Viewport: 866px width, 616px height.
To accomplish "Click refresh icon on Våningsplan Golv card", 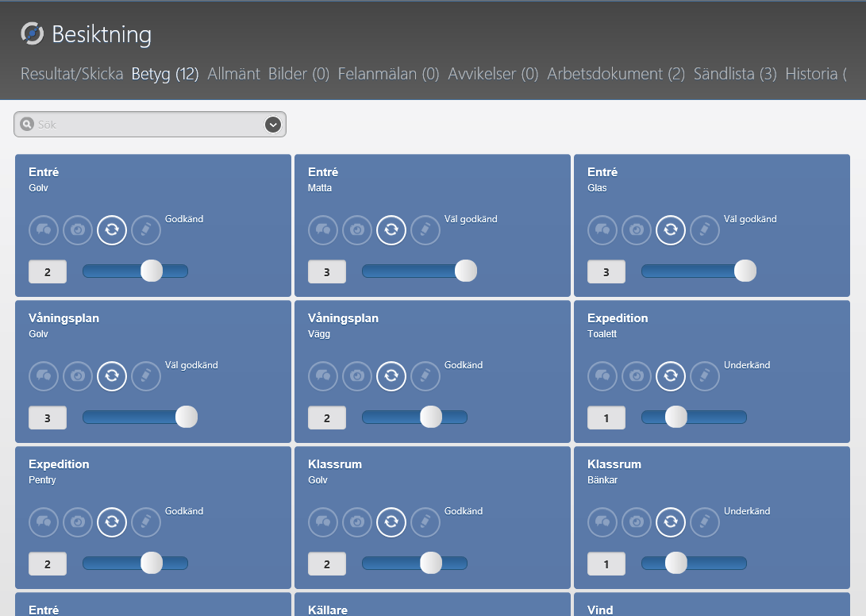I will click(112, 376).
